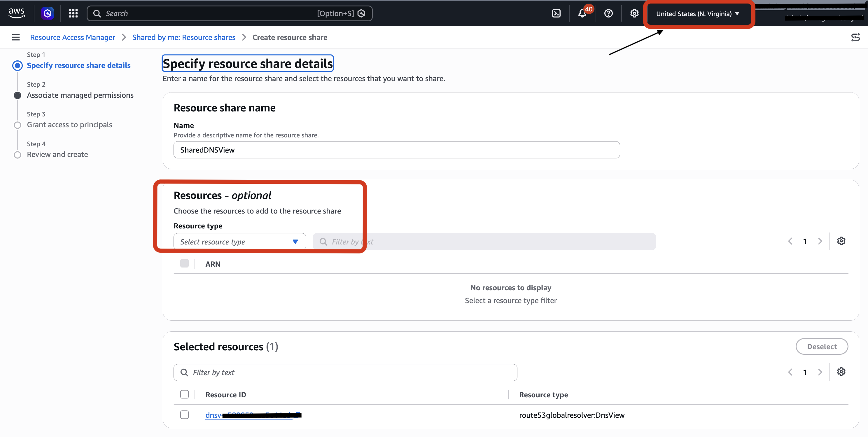The width and height of the screenshot is (868, 437).
Task: Open the Resource Access Manager breadcrumb
Action: [x=72, y=37]
